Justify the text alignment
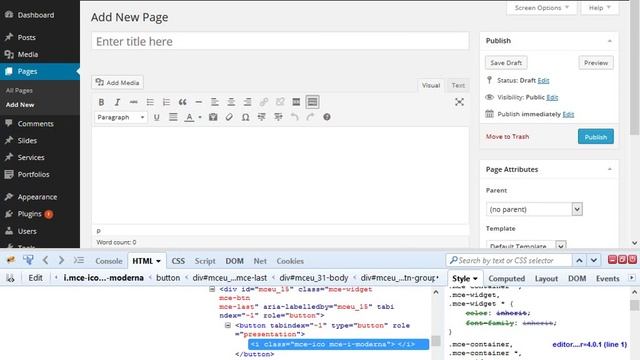Screen dimensions: 640x360 173,118
